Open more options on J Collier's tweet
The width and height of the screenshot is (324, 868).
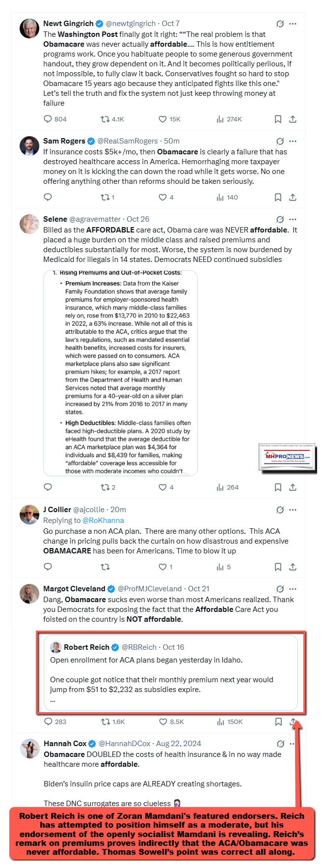(x=293, y=510)
